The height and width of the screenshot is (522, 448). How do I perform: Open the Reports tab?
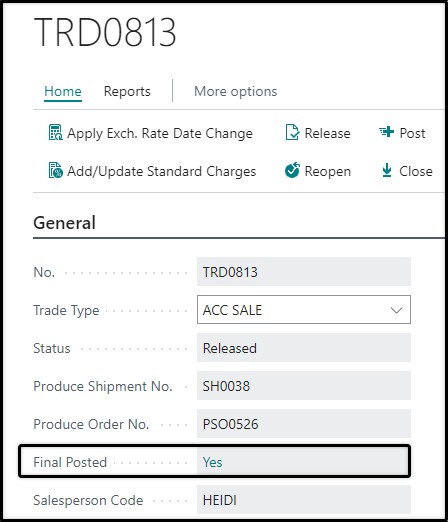pyautogui.click(x=127, y=91)
